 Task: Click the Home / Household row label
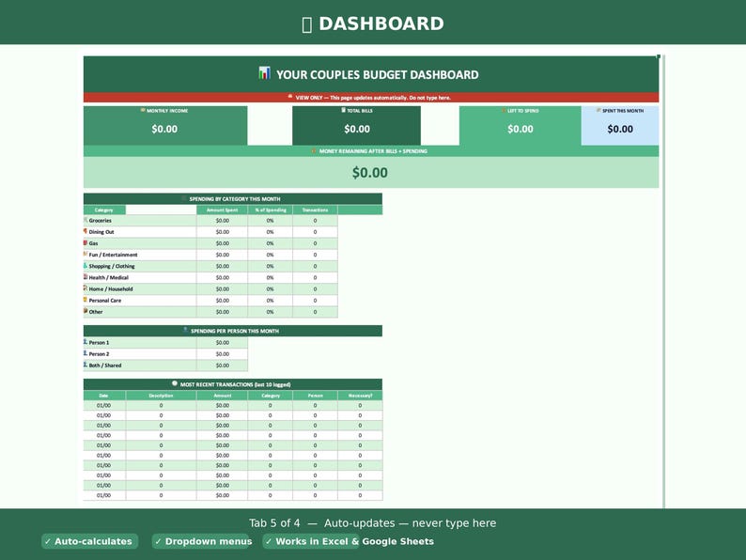111,288
